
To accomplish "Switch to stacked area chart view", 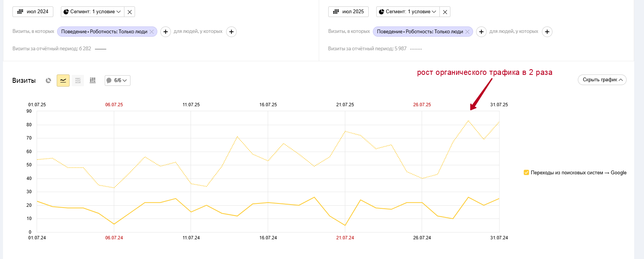I will pyautogui.click(x=78, y=81).
